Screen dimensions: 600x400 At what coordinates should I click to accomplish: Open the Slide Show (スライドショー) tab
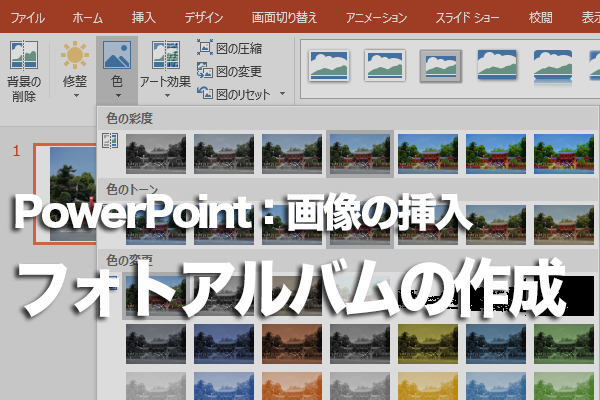point(467,18)
